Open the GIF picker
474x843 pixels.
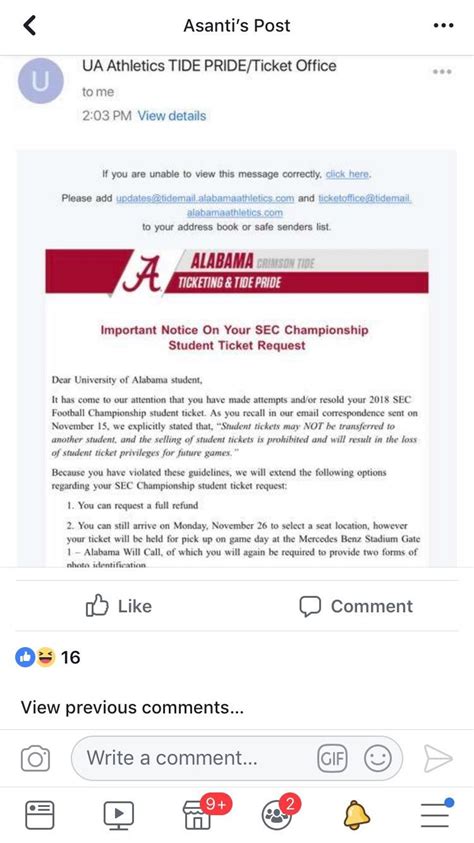pyautogui.click(x=332, y=759)
